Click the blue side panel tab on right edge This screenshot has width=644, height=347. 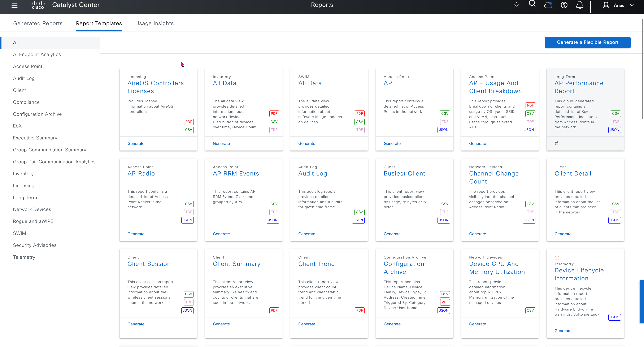(x=642, y=301)
